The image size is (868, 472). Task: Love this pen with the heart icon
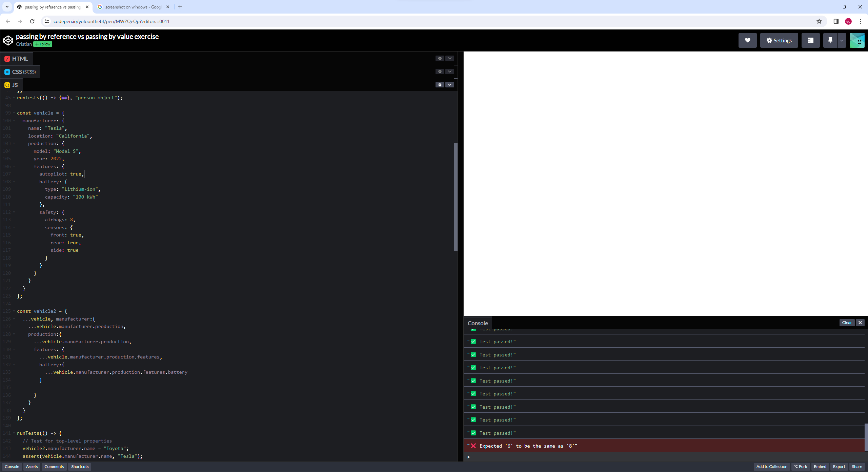click(748, 40)
